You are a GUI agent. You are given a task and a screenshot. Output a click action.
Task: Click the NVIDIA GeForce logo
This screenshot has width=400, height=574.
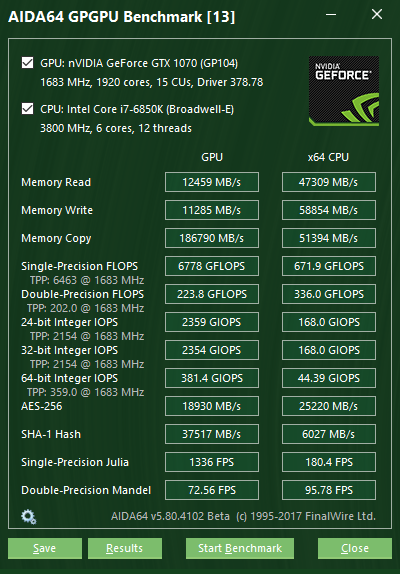click(344, 91)
